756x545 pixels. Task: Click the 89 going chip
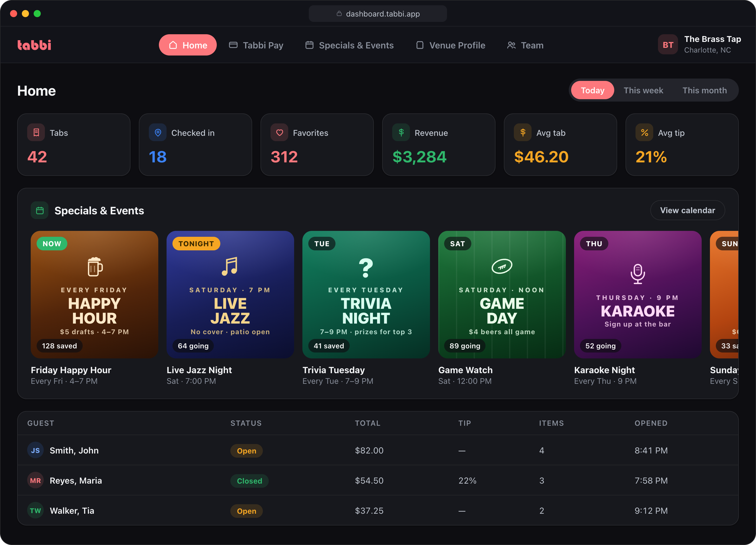coord(465,346)
